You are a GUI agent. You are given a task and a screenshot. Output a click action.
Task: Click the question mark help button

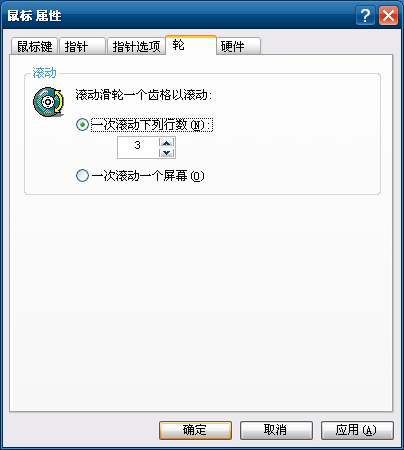[x=365, y=15]
